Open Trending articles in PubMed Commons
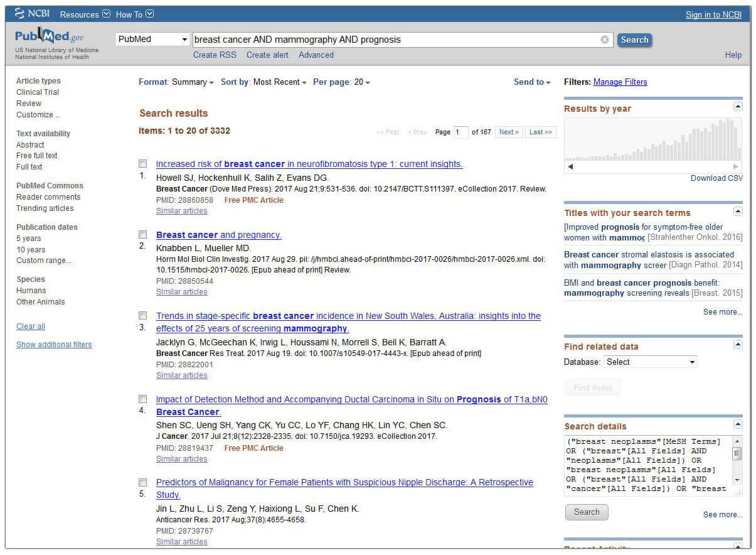Screen dimensions: 756x555 pyautogui.click(x=45, y=208)
